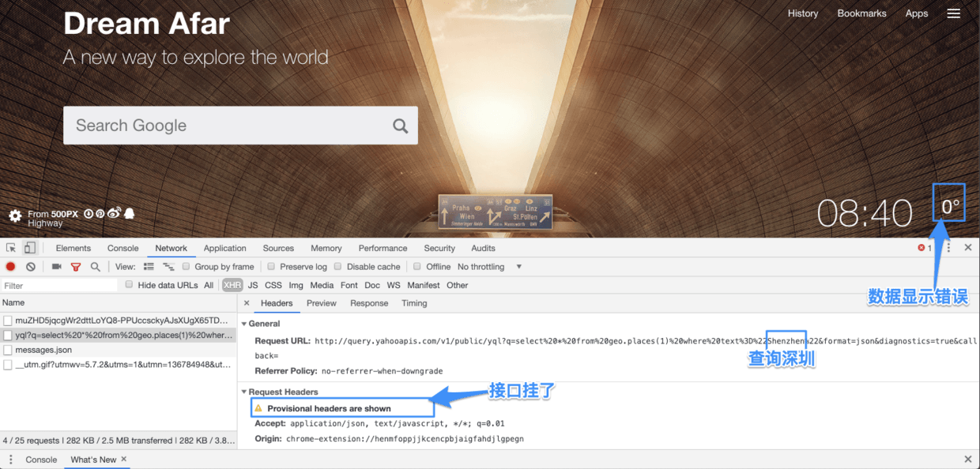Open Dream Afar settings gear
The width and height of the screenshot is (980, 469).
tap(15, 216)
